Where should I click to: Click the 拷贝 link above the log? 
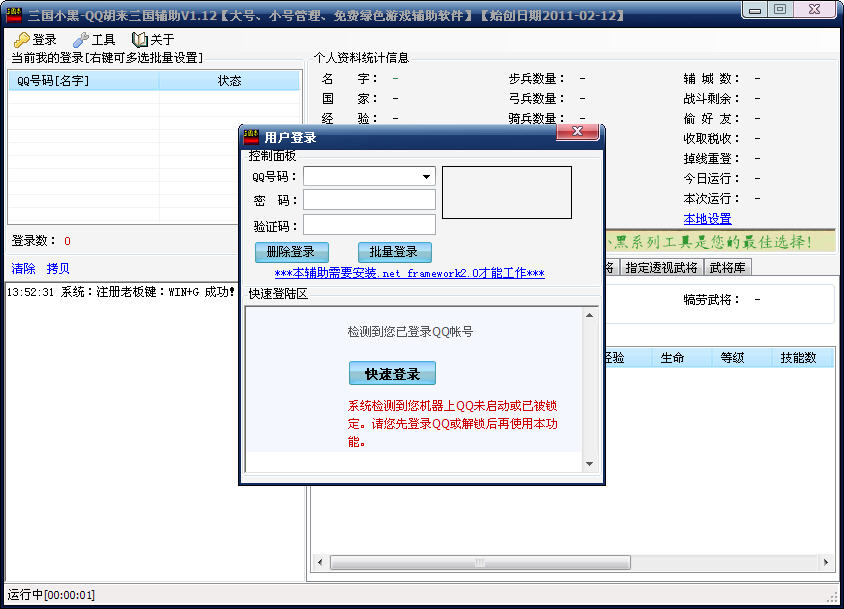click(58, 268)
